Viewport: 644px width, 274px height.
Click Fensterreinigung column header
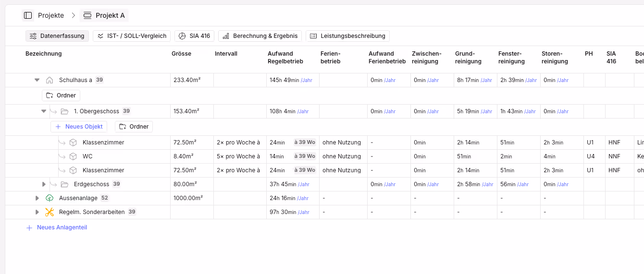pyautogui.click(x=511, y=58)
